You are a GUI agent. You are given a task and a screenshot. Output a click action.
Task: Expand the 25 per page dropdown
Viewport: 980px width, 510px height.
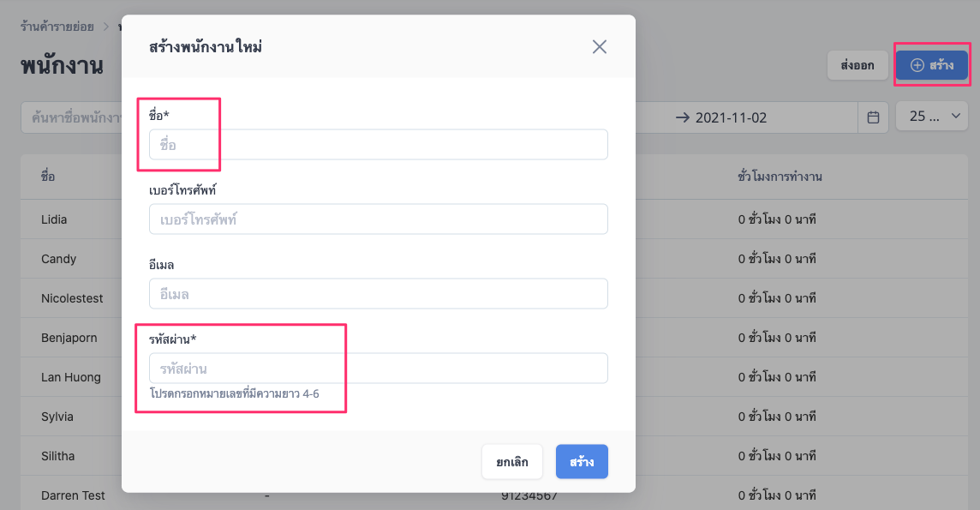click(x=932, y=117)
